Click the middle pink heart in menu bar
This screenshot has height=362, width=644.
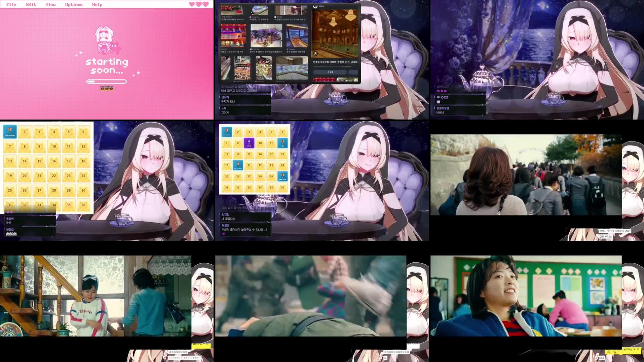click(199, 4)
